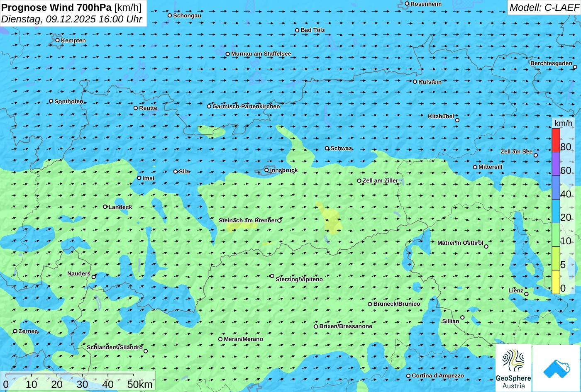Click the red 80 km/h legend swatch

(556, 140)
